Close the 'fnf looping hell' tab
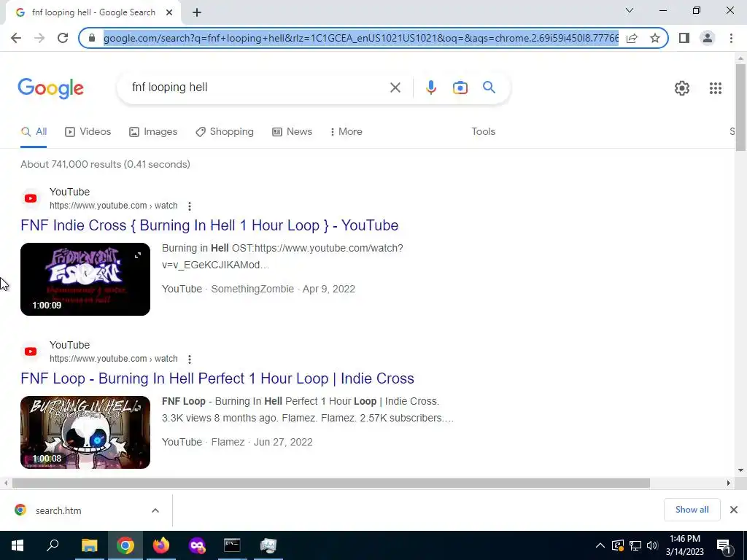This screenshot has height=560, width=747. (x=169, y=12)
